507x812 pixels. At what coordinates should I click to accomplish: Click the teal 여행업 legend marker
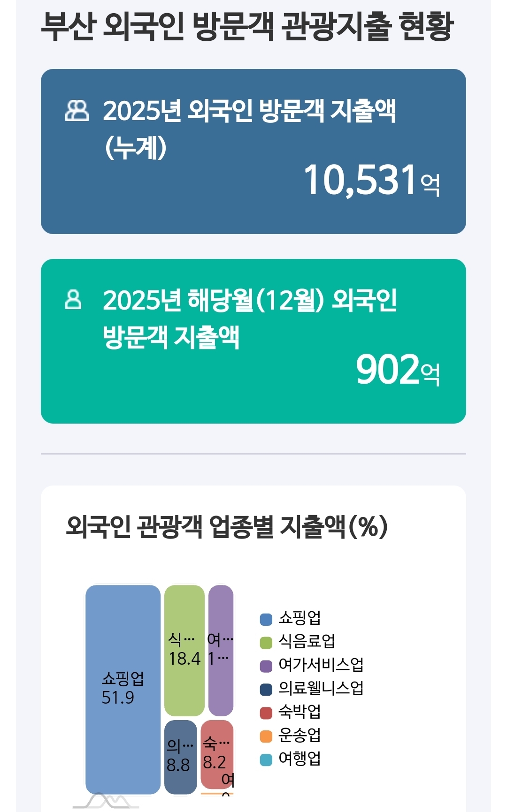pyautogui.click(x=266, y=760)
